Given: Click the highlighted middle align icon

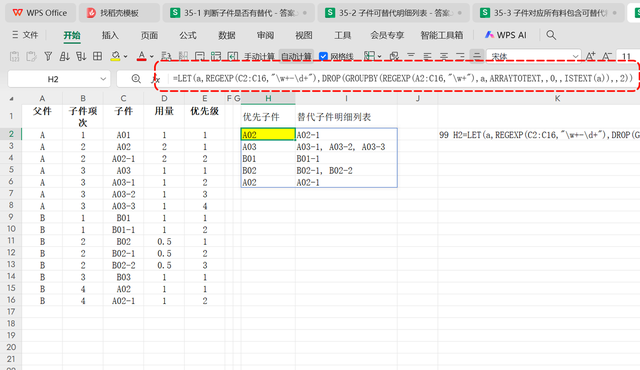Looking at the screenshot, I should click(x=476, y=56).
